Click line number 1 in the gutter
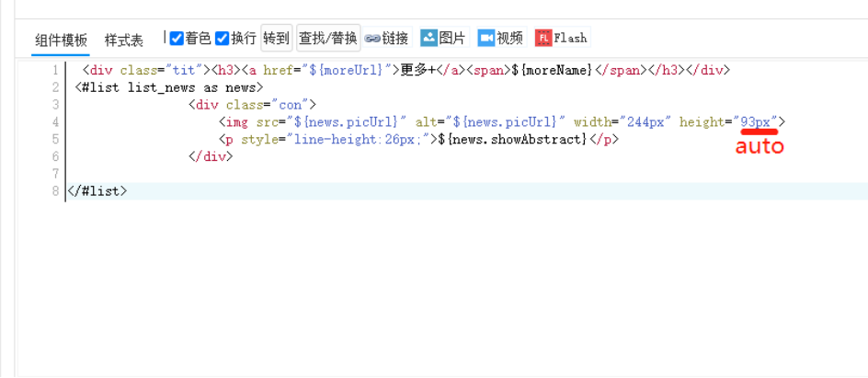 click(x=56, y=70)
